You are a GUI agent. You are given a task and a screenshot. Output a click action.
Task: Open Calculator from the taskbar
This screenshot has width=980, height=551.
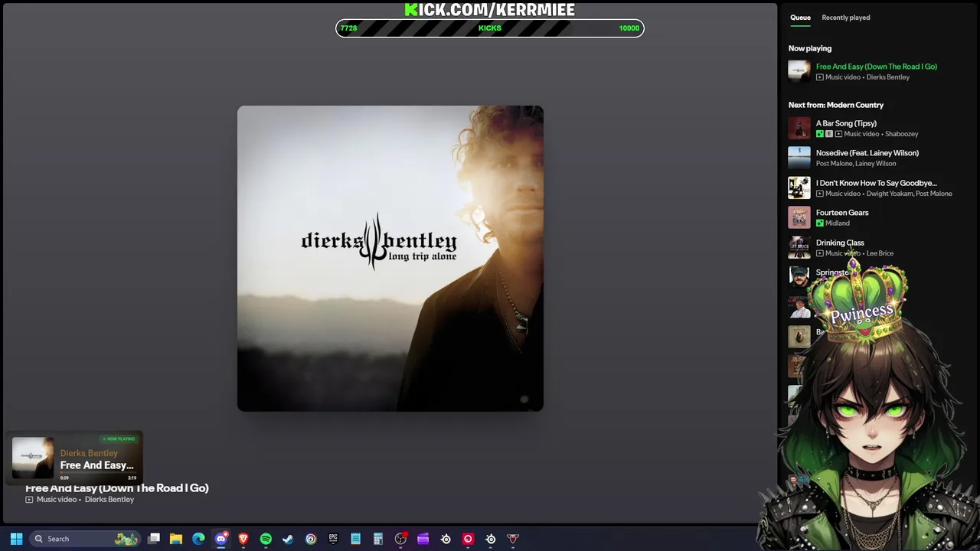[x=377, y=539]
